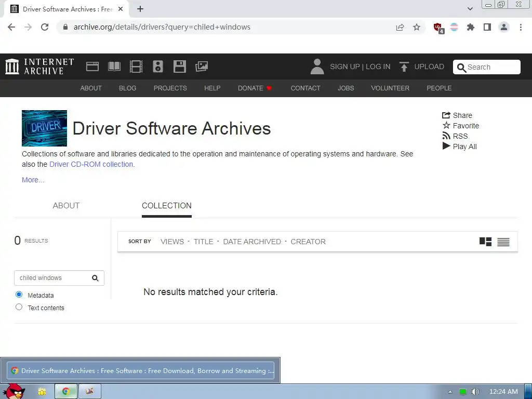The width and height of the screenshot is (532, 399).
Task: Click the DRIVER collection thumbnail
Action: pyautogui.click(x=45, y=128)
